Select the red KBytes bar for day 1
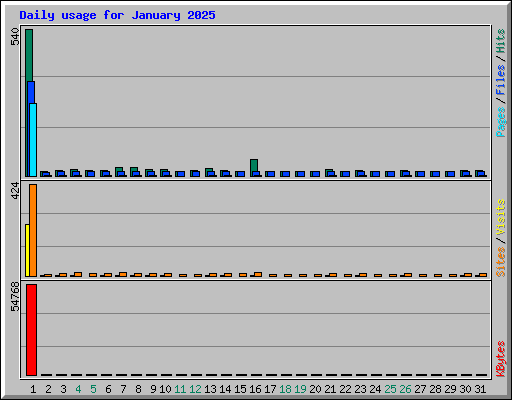This screenshot has height=400, width=512. tap(31, 330)
